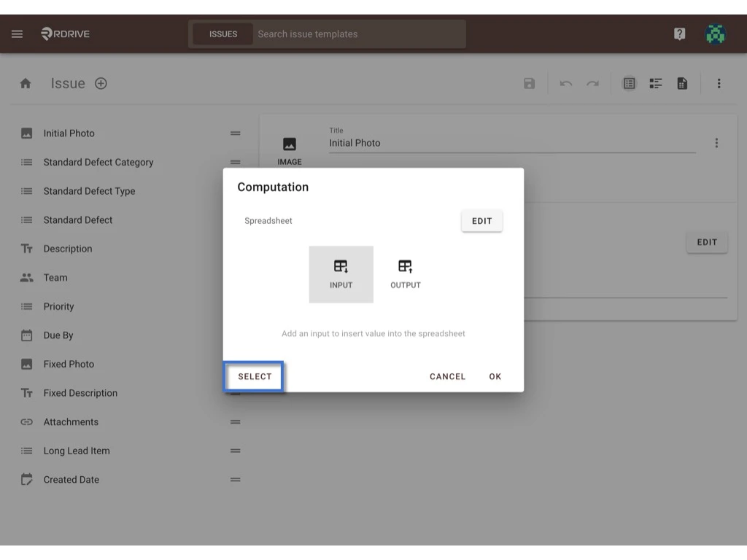The height and width of the screenshot is (560, 747).
Task: Focus the Search issue templates field
Action: tap(359, 34)
